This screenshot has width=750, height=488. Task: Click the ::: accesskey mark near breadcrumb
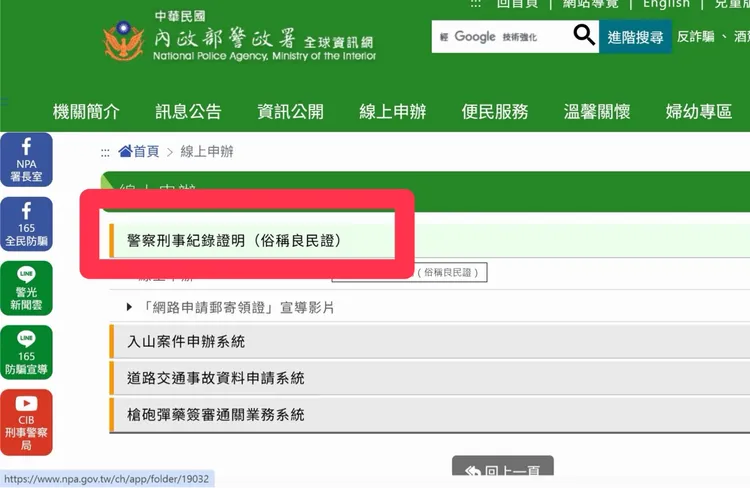tap(105, 153)
